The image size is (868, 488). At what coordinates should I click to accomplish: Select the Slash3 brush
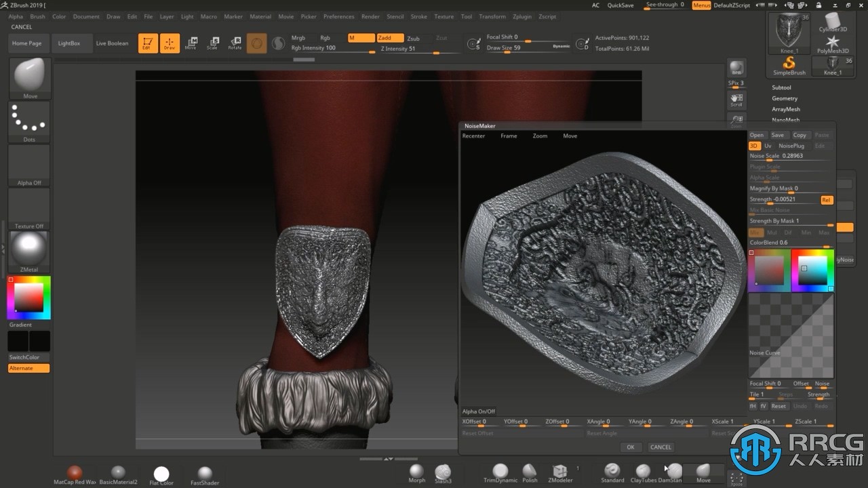pos(443,473)
